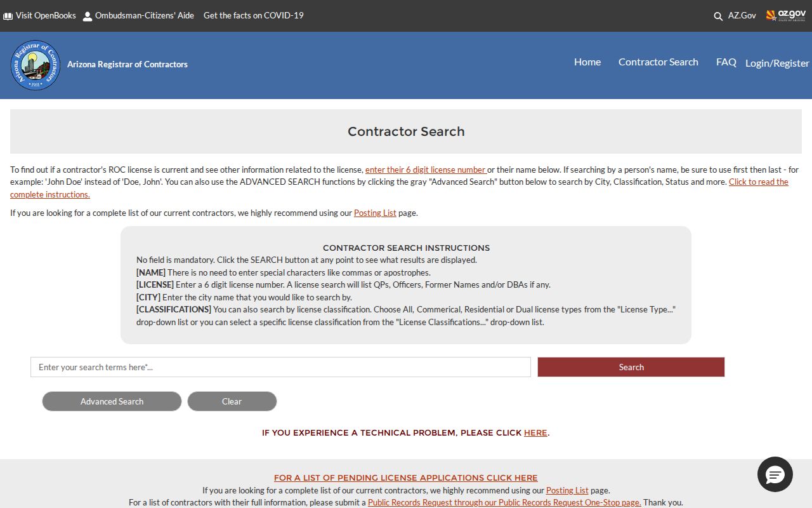Click the AZ.Gov text link
812x508 pixels.
[x=742, y=15]
